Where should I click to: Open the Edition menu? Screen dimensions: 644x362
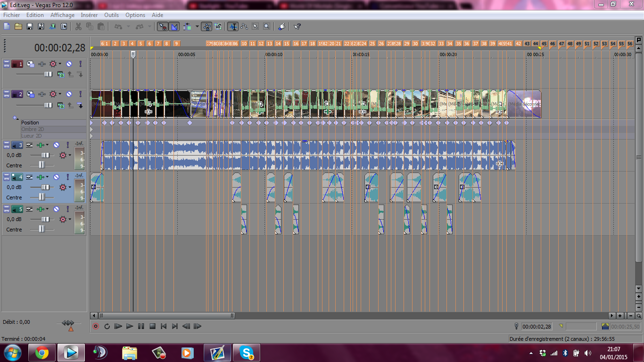point(35,15)
